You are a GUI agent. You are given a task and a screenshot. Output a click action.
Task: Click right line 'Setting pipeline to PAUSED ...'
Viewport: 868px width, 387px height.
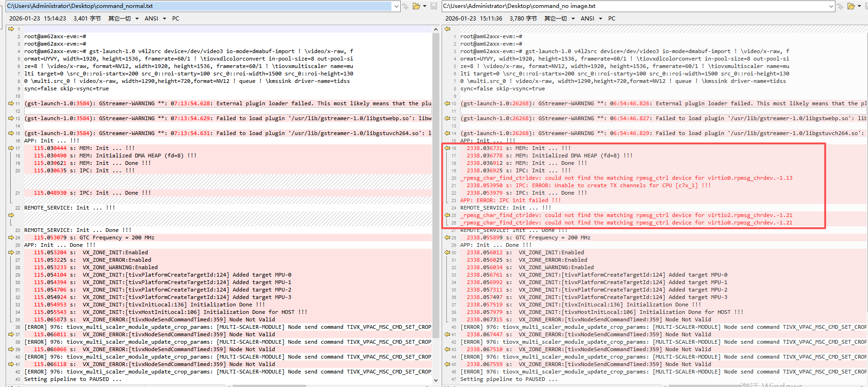pyautogui.click(x=509, y=379)
